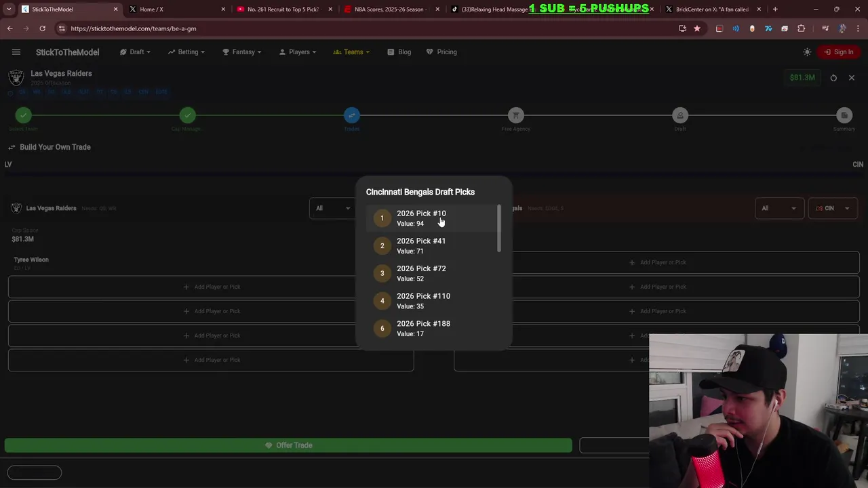
Task: Open the Players dropdown menu
Action: tap(298, 52)
